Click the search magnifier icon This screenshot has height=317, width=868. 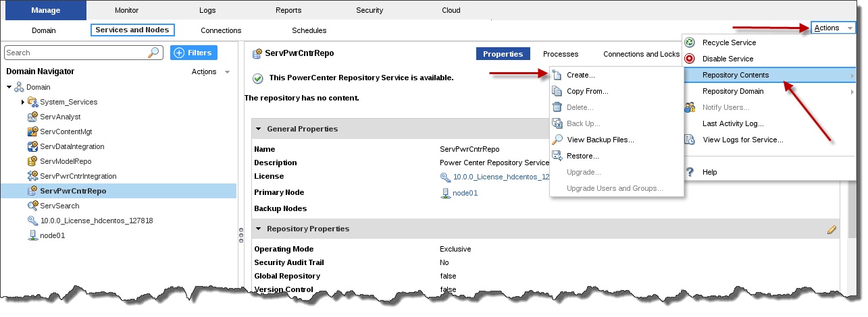(153, 53)
